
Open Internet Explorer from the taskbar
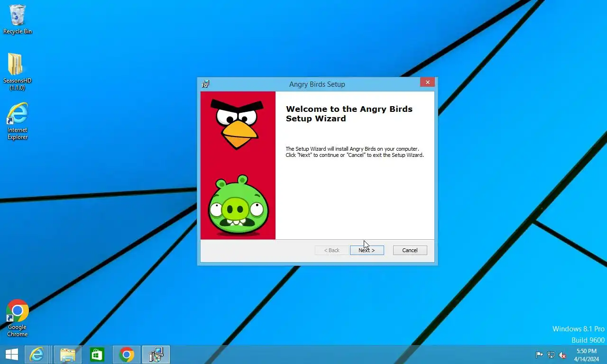click(37, 355)
